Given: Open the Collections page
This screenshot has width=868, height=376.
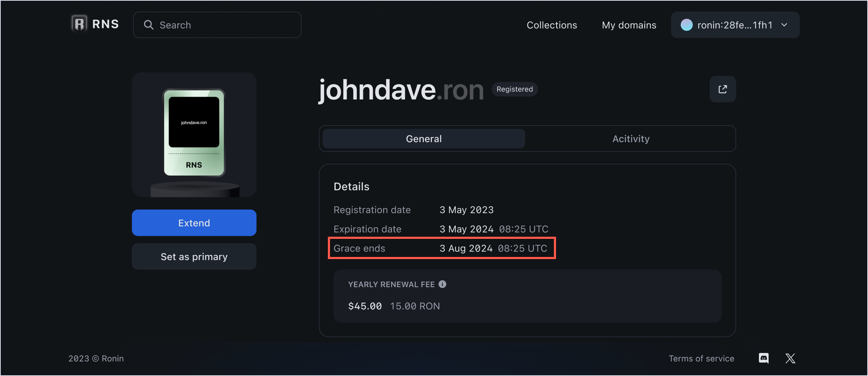Looking at the screenshot, I should point(551,25).
